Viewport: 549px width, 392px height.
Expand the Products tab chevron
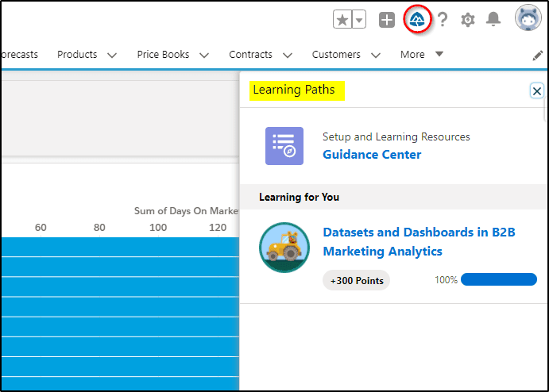[x=112, y=56]
